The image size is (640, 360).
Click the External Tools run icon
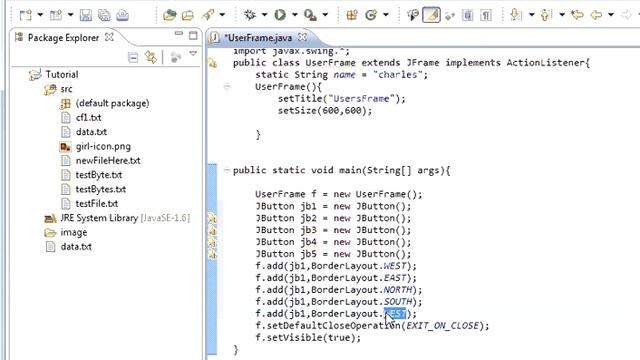point(310,15)
